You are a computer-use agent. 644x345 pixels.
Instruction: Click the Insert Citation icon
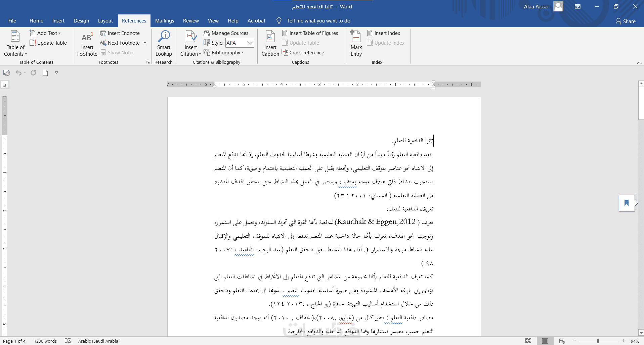click(191, 37)
